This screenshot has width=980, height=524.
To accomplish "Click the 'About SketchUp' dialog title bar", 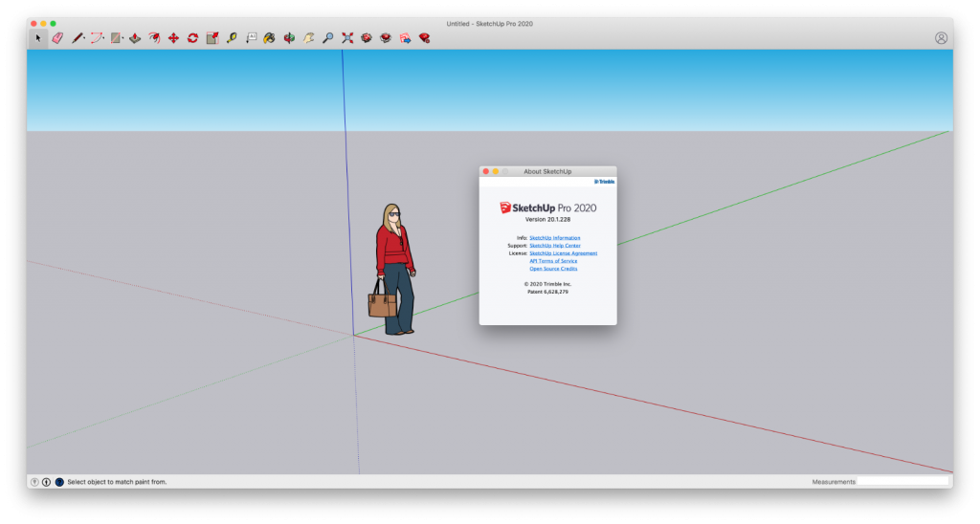I will pyautogui.click(x=547, y=171).
